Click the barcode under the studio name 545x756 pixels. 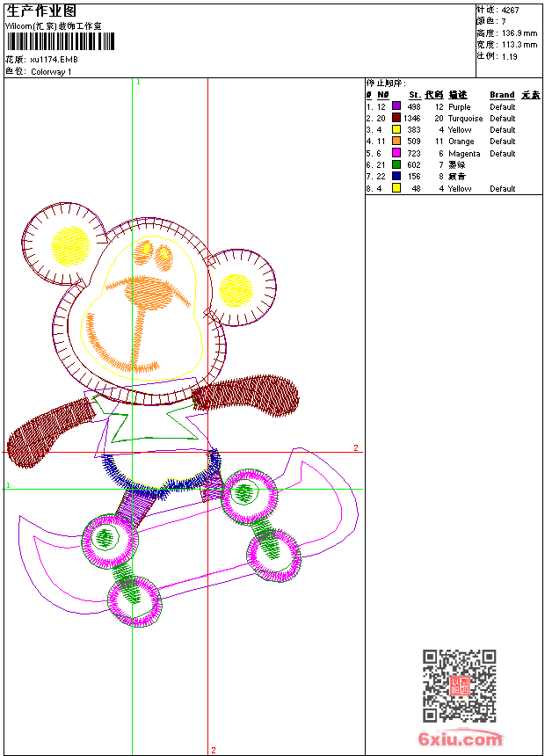61,41
